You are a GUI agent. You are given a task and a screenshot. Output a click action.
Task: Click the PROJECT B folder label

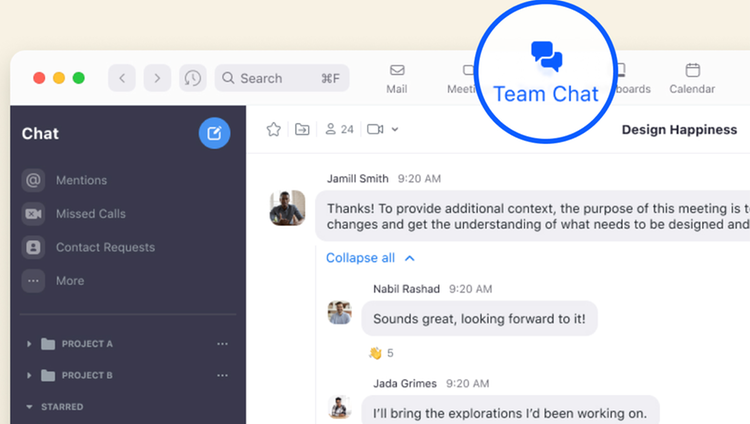point(87,375)
